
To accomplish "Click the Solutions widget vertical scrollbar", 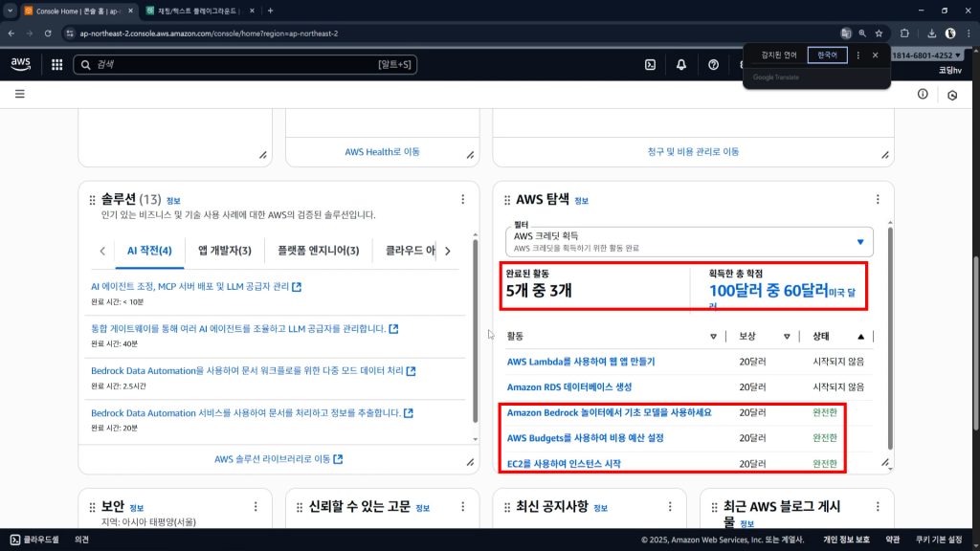I will click(x=475, y=331).
